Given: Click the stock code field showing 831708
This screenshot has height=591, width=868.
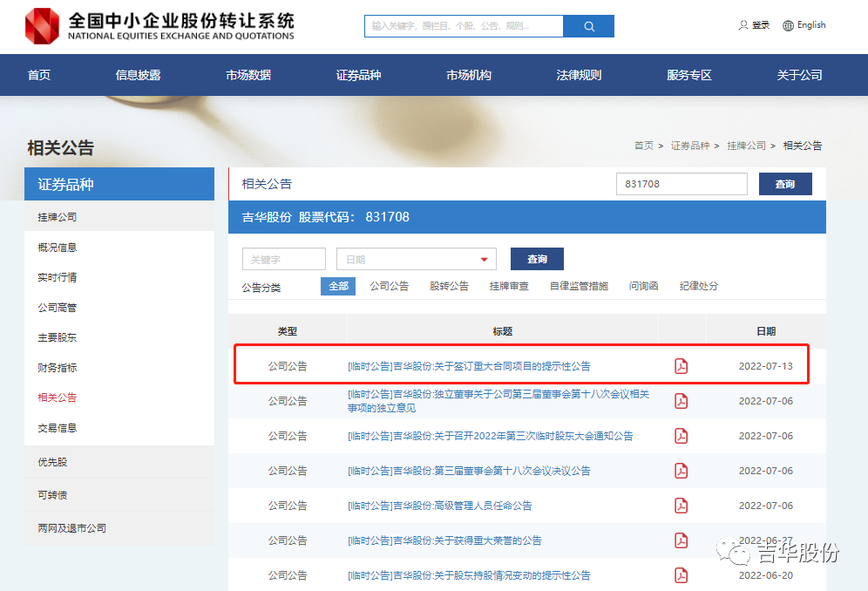Looking at the screenshot, I should pos(682,184).
